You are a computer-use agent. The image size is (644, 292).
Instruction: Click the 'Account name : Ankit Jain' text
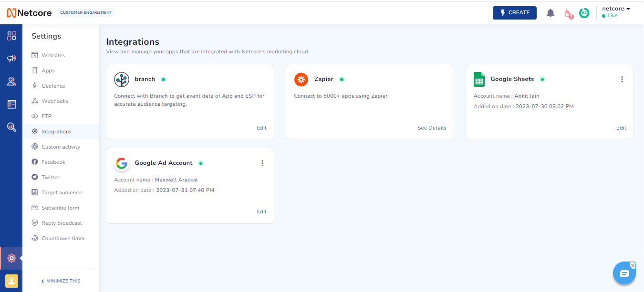coord(506,96)
